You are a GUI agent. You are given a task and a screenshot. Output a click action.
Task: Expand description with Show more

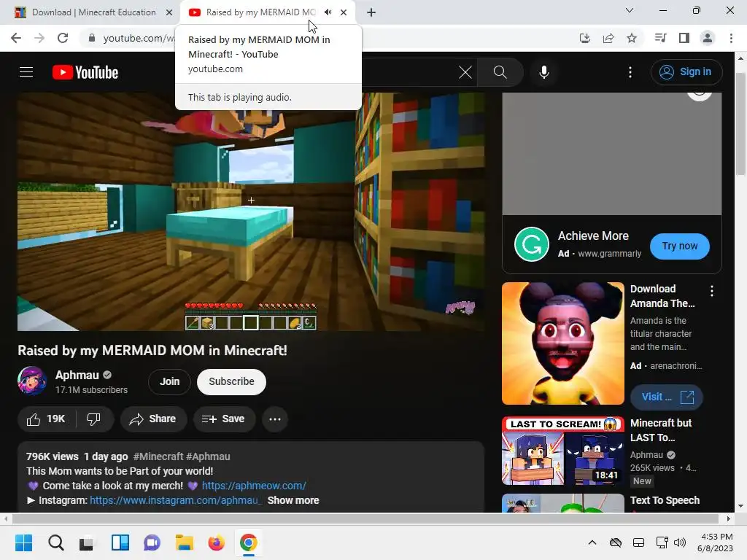coord(293,500)
